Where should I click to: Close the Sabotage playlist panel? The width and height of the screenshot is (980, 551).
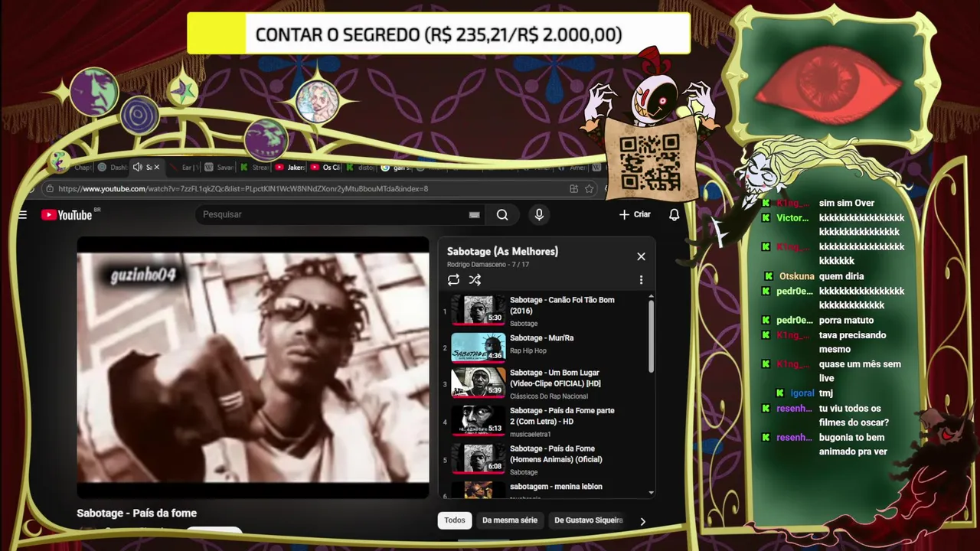641,256
